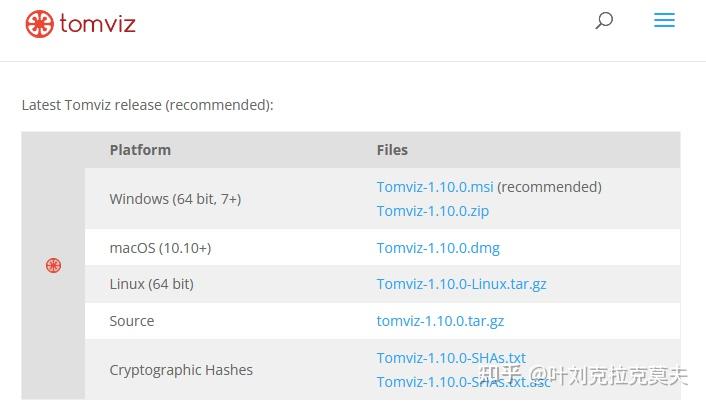706x404 pixels.
Task: Download the Tomviz-1.10.0-Linux.tar.gz archive
Action: pos(461,284)
